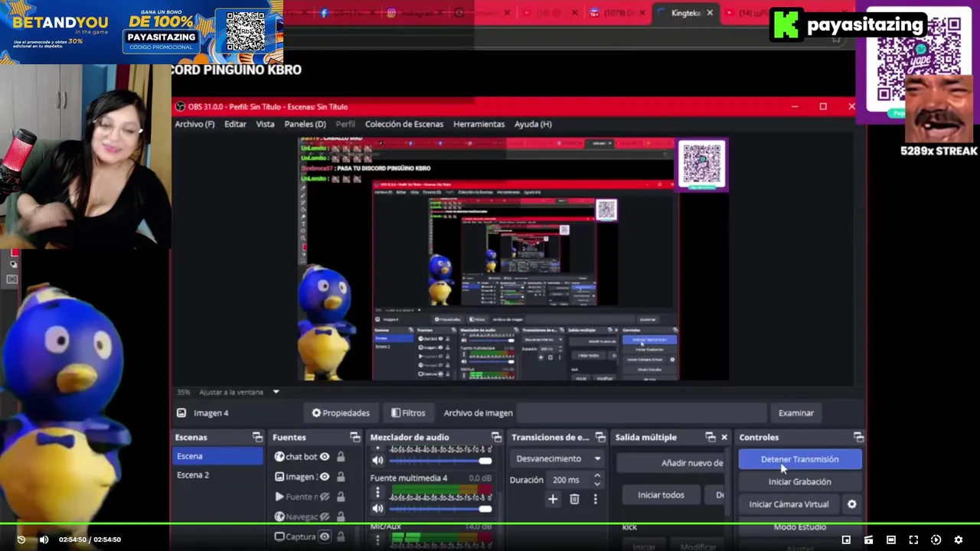Mute Fuente multimedia 4 speaker icon

(x=377, y=508)
